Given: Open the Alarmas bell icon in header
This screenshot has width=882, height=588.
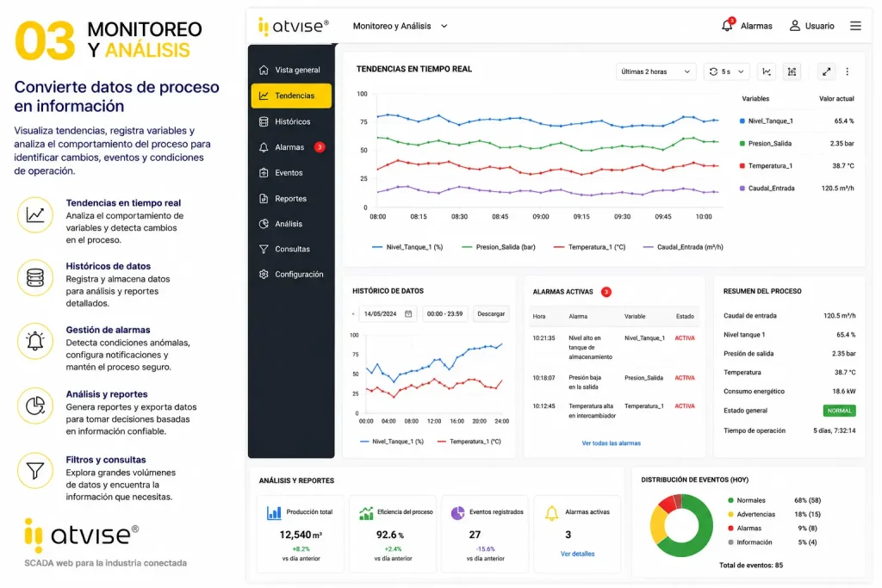Looking at the screenshot, I should pyautogui.click(x=727, y=25).
